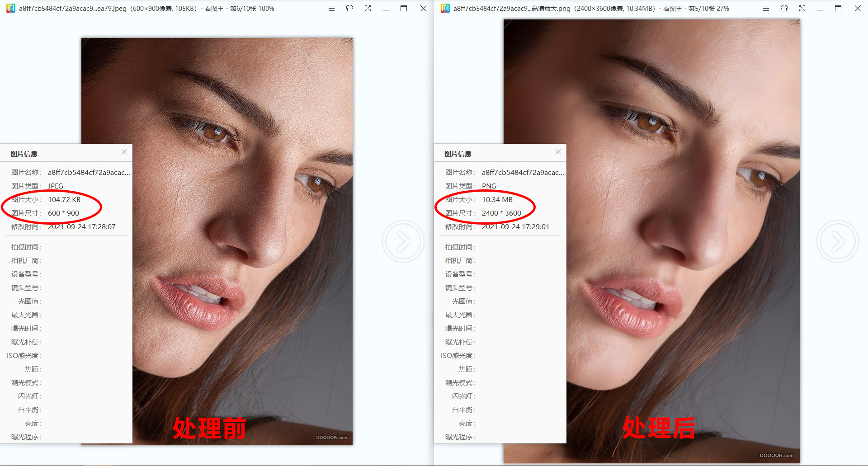The height and width of the screenshot is (466, 868).
Task: Close the right PNG viewer window
Action: [x=858, y=9]
